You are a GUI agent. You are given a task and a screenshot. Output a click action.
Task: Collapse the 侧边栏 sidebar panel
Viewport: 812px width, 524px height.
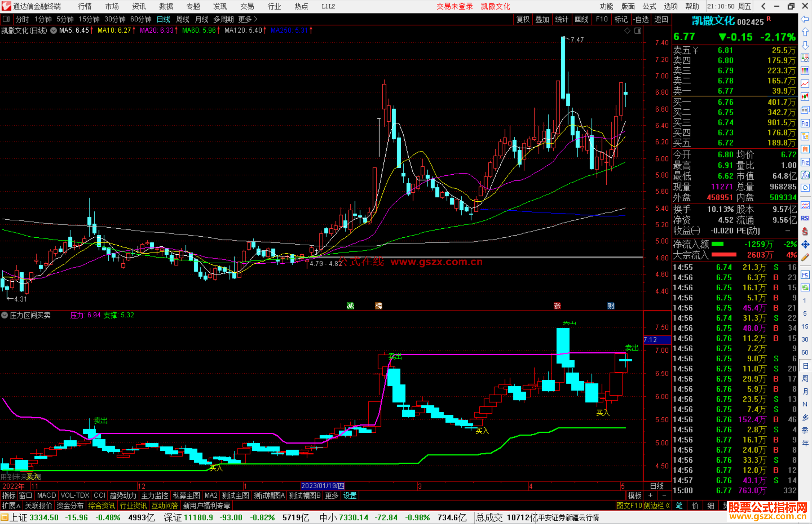pyautogui.click(x=657, y=506)
